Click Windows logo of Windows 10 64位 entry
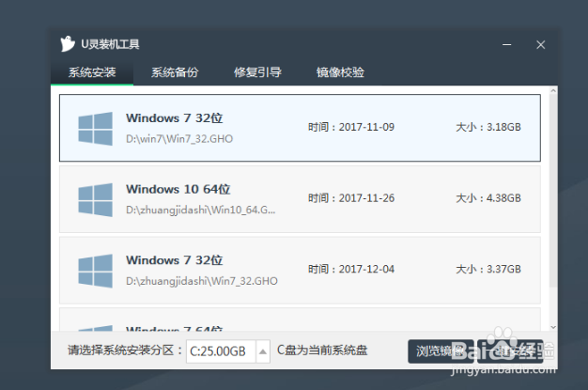 95,199
